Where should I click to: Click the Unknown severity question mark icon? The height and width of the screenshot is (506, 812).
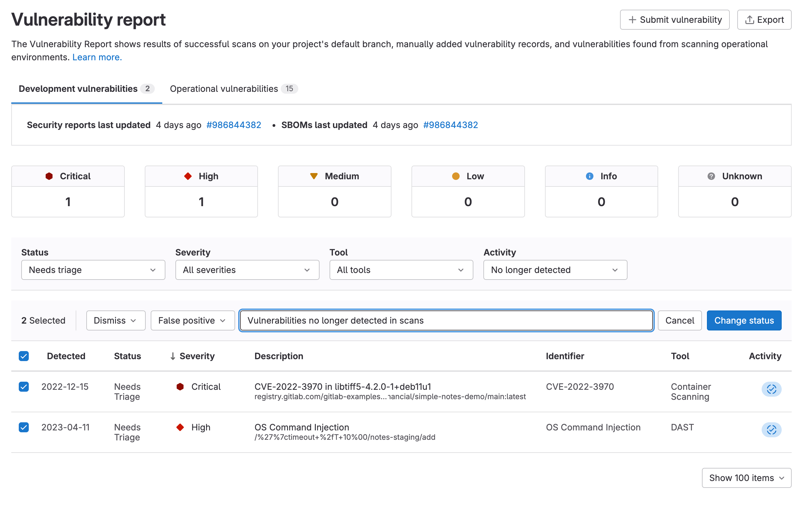click(x=711, y=176)
